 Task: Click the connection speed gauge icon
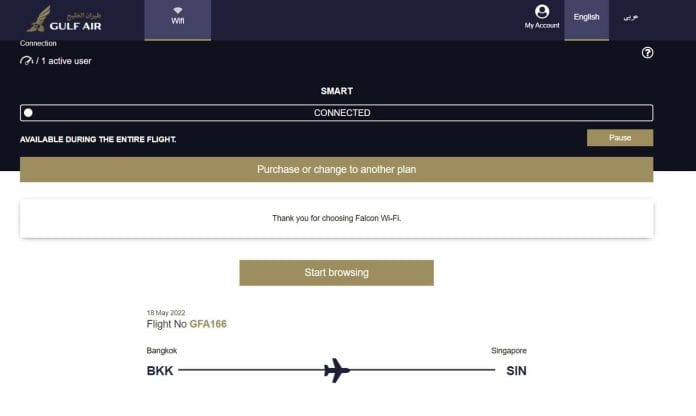26,61
